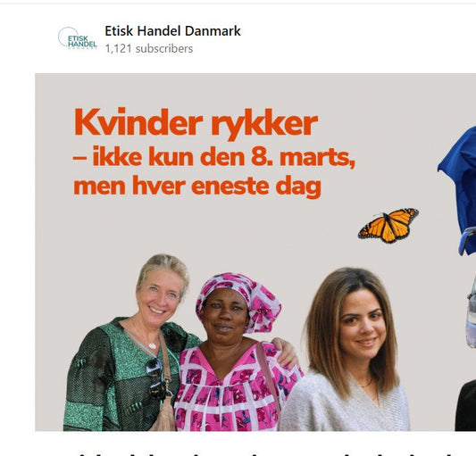The height and width of the screenshot is (456, 476).
Task: Click the 'men hver eneste dag' line
Action: click(x=197, y=186)
